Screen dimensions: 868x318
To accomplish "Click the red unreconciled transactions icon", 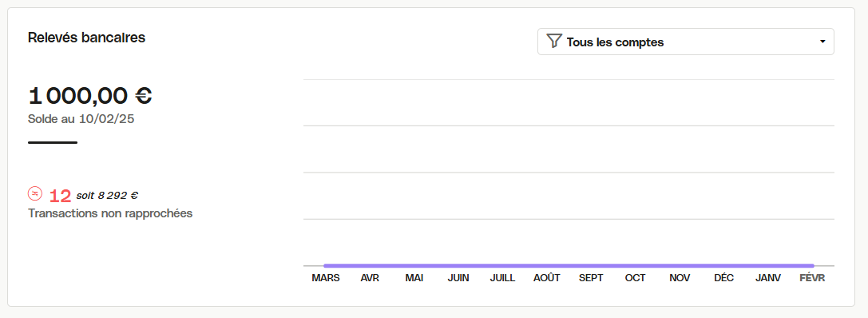I will 35,193.
